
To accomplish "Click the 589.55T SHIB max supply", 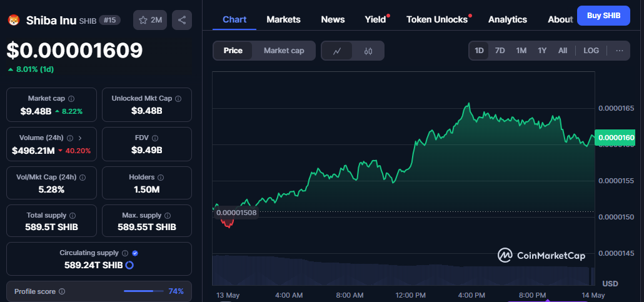I will coord(147,227).
